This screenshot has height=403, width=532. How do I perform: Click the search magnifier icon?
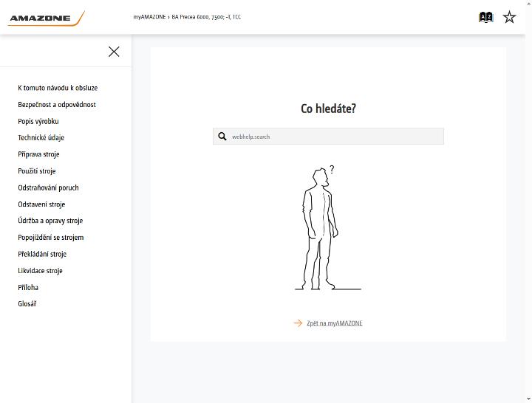coord(222,137)
